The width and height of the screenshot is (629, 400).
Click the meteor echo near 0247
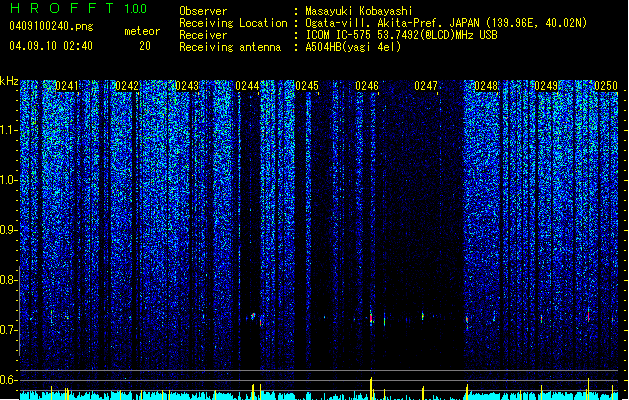pos(423,316)
